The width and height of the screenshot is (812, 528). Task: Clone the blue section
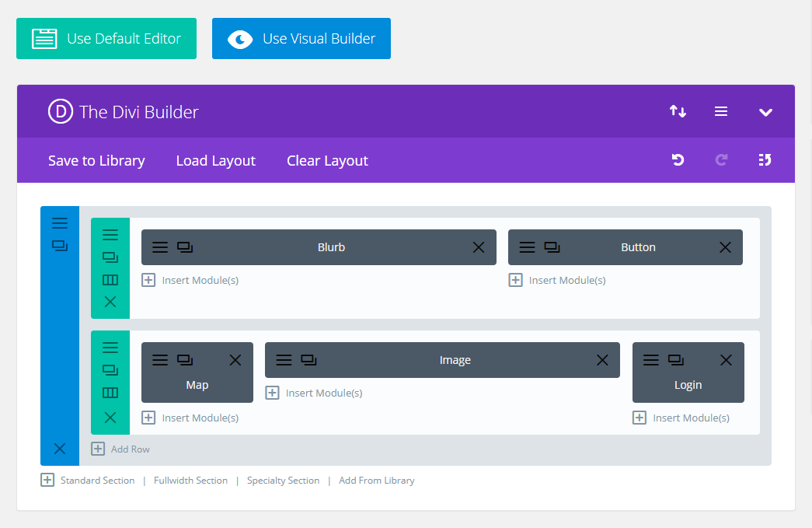[60, 246]
